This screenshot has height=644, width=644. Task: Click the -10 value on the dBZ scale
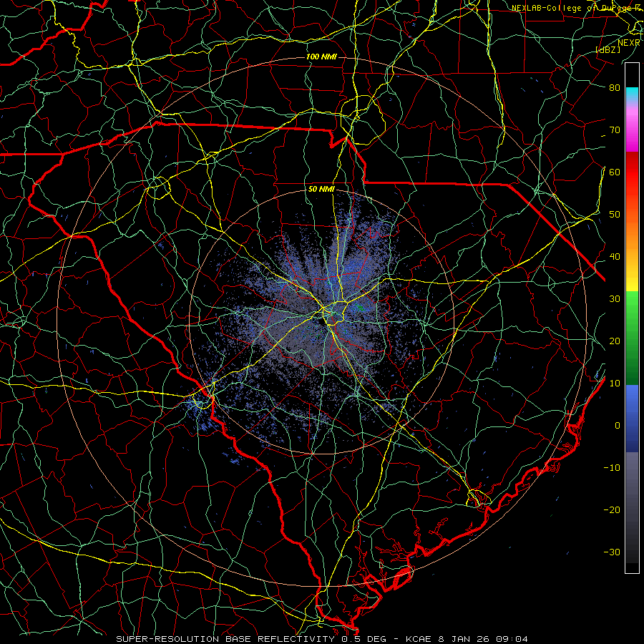tap(612, 468)
